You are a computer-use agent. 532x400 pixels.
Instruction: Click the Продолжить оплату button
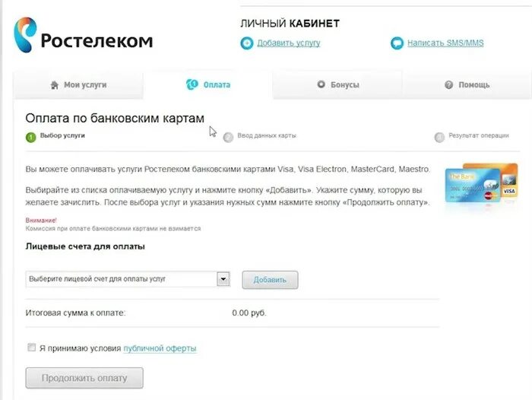[84, 378]
